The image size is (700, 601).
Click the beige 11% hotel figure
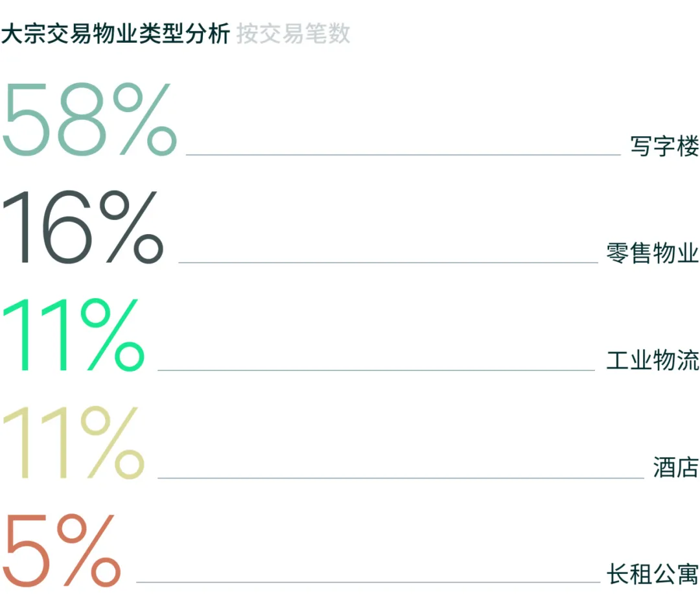pyautogui.click(x=74, y=443)
